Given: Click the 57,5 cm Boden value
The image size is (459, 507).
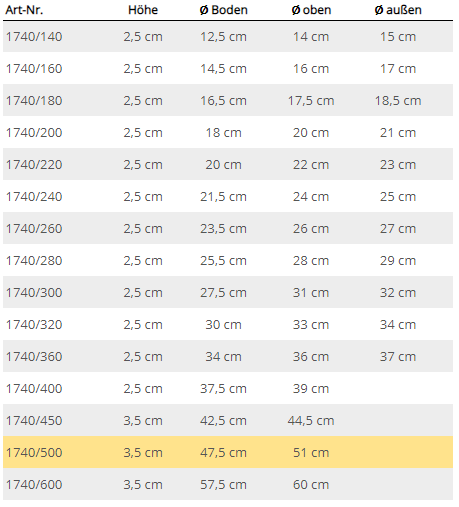Looking at the screenshot, I should tap(223, 485).
